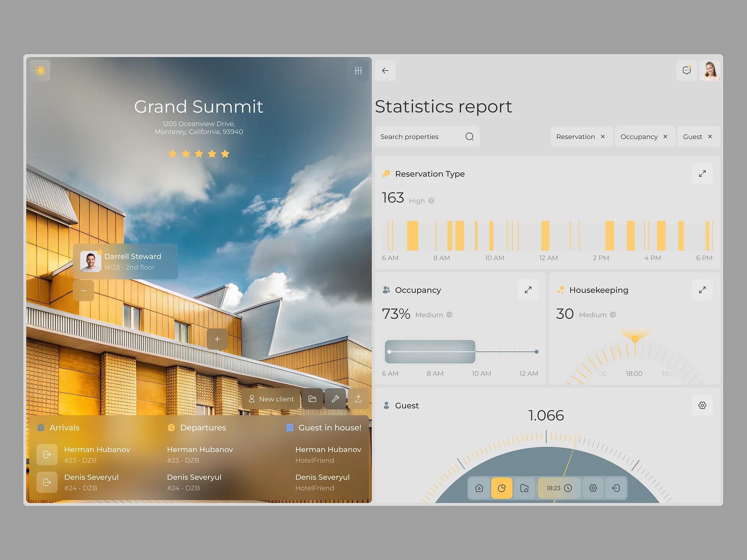Click the upload share icon

click(358, 399)
